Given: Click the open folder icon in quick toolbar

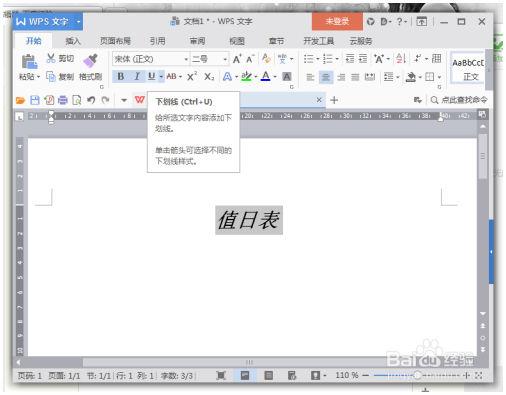Looking at the screenshot, I should (21, 100).
